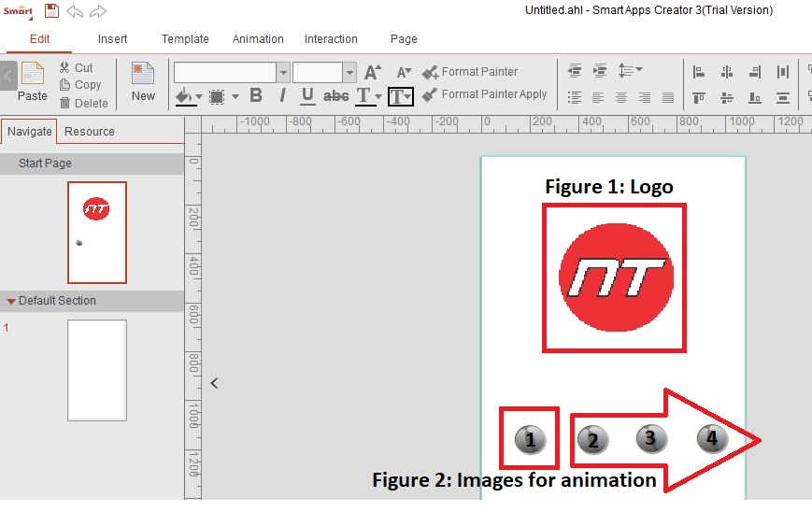Click the text background color T
The image size is (812, 512).
(x=400, y=96)
